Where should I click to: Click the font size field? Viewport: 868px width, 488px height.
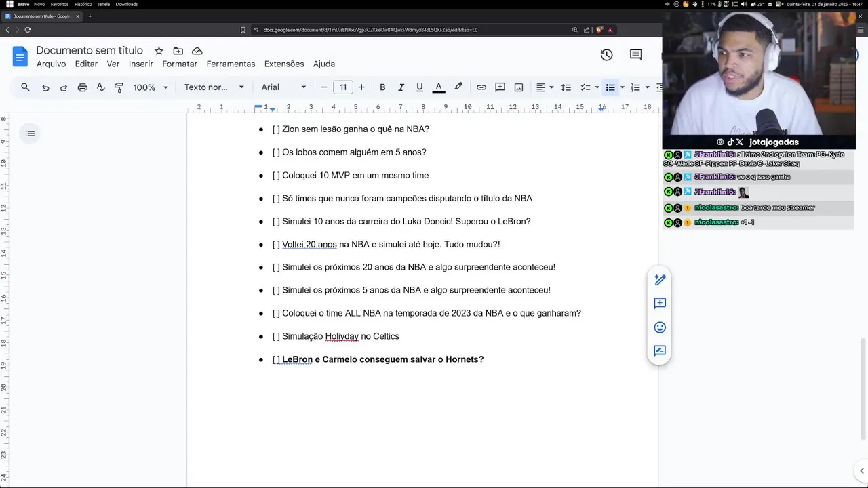point(343,87)
